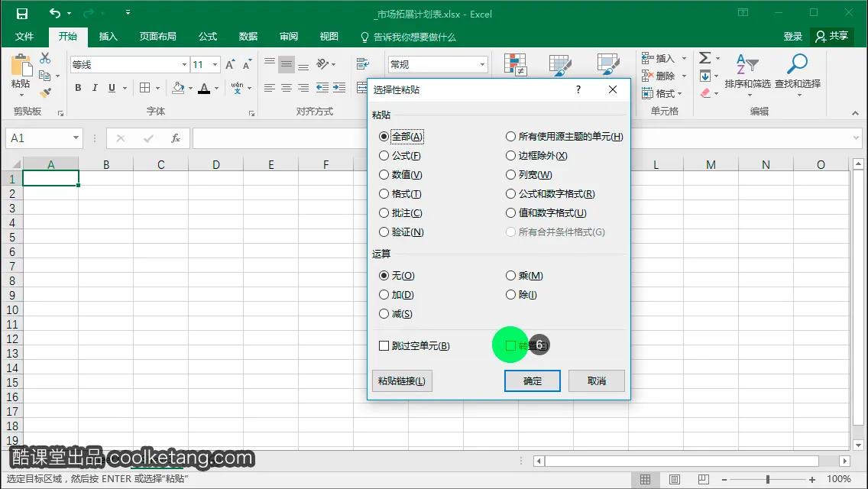Toggle Underline formatting
868x489 pixels.
click(x=112, y=88)
